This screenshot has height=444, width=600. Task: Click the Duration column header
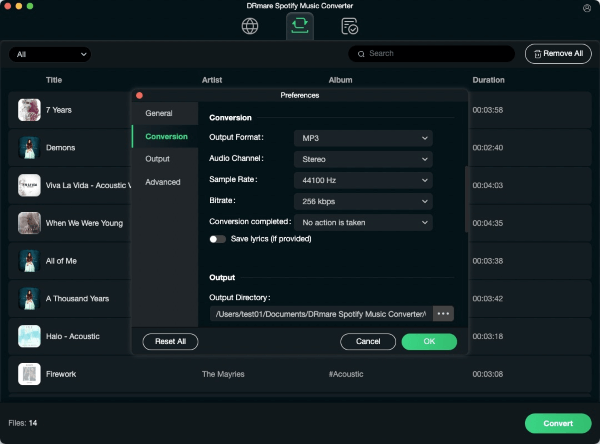coord(488,80)
